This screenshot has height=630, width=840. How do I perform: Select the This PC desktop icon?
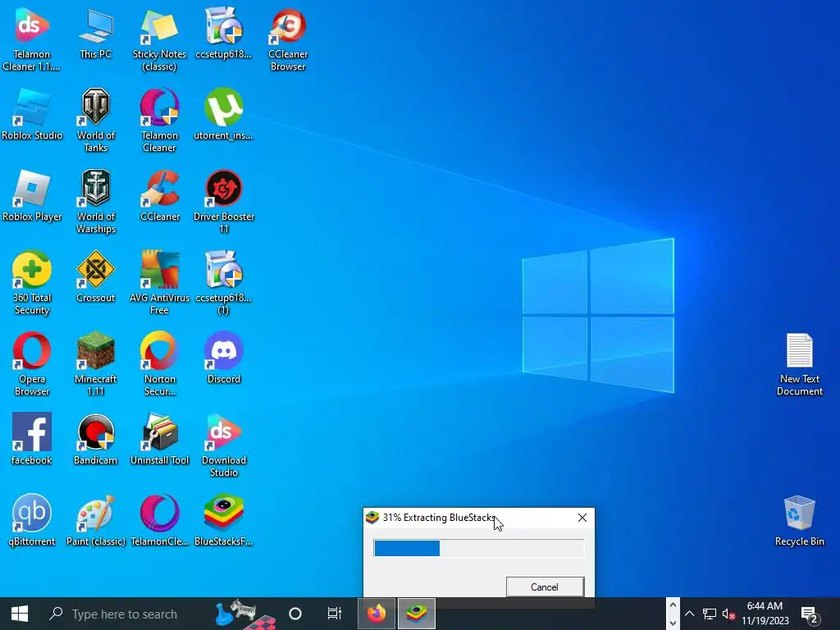[96, 33]
